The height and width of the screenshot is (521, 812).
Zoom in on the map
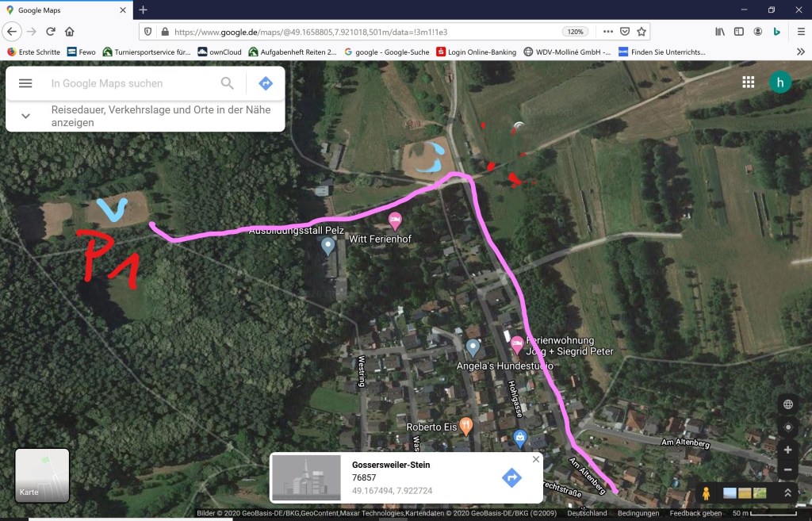pyautogui.click(x=787, y=450)
